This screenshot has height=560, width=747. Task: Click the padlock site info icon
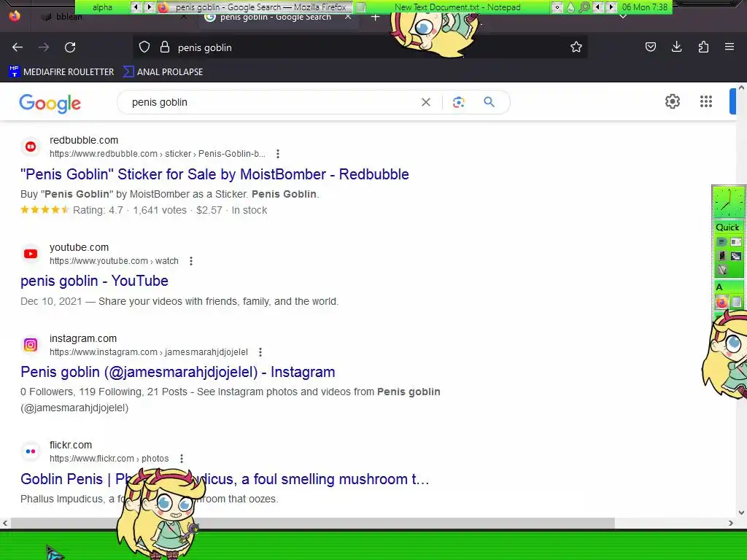click(x=165, y=47)
